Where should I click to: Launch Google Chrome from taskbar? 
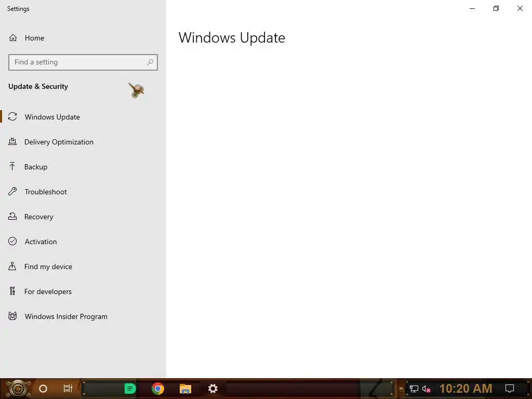click(x=158, y=389)
